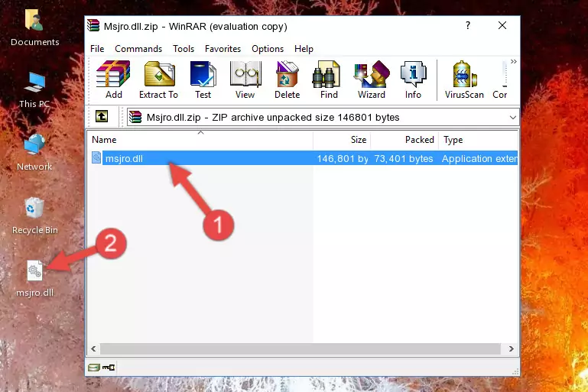588x392 pixels.
Task: Open the address bar path dropdown
Action: pyautogui.click(x=512, y=118)
